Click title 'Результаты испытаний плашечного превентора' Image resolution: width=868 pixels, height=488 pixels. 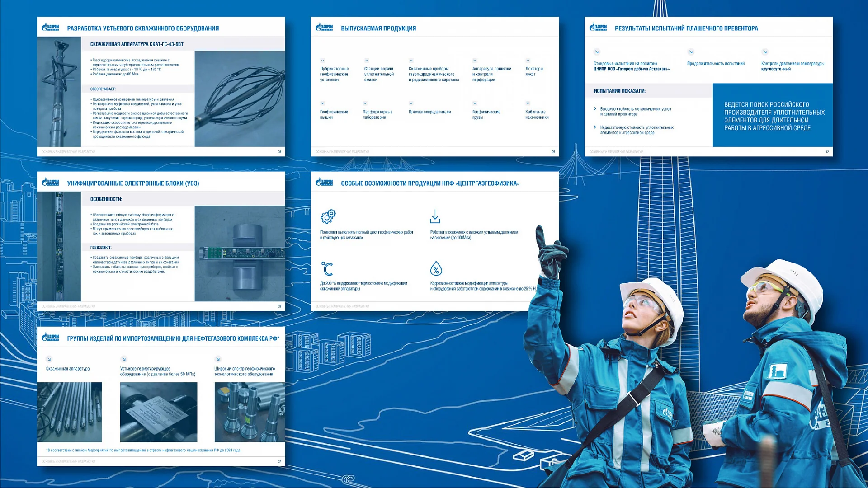click(686, 28)
